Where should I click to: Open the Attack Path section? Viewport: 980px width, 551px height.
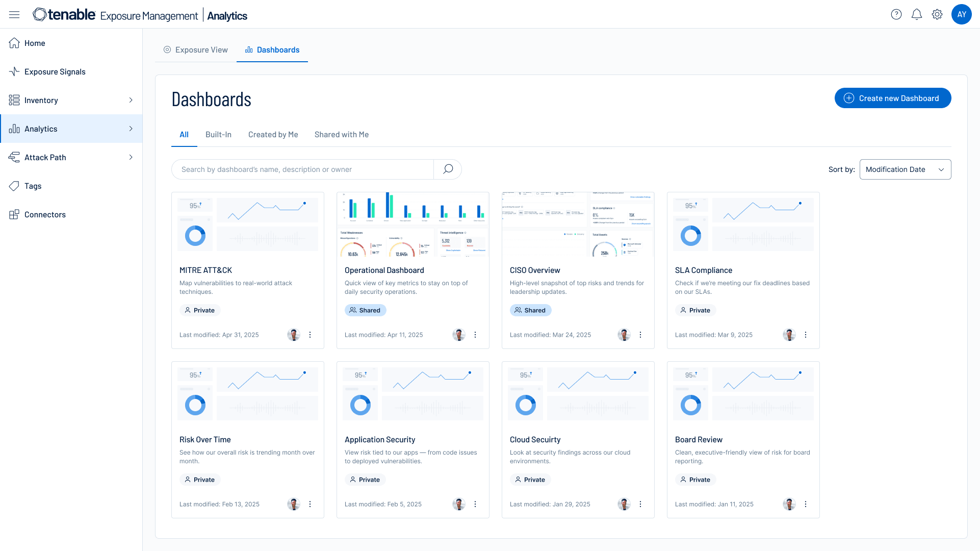[x=14, y=157]
